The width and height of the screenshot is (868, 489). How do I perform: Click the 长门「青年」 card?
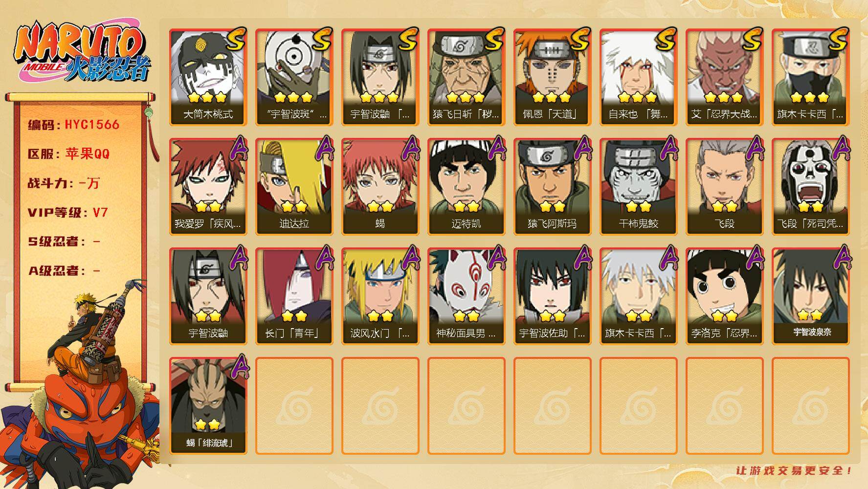pos(294,296)
